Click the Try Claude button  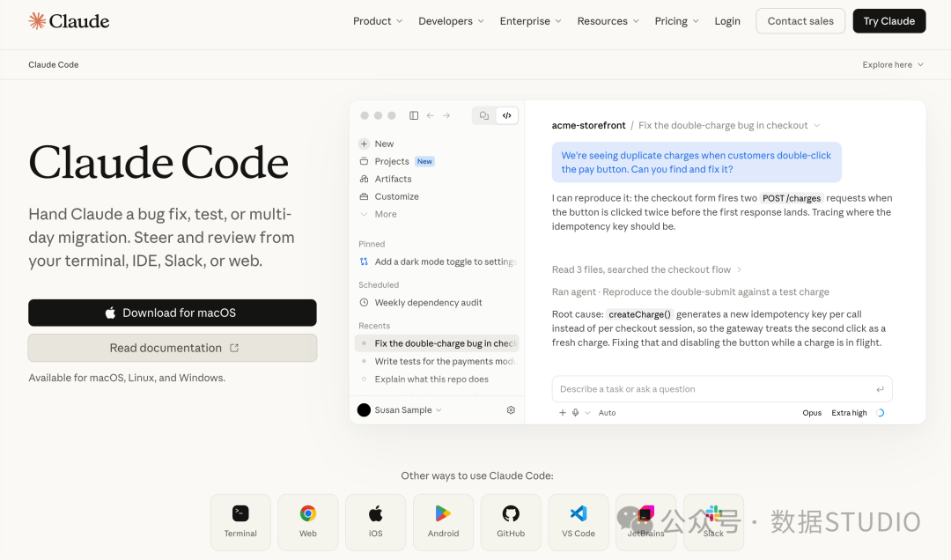click(889, 21)
